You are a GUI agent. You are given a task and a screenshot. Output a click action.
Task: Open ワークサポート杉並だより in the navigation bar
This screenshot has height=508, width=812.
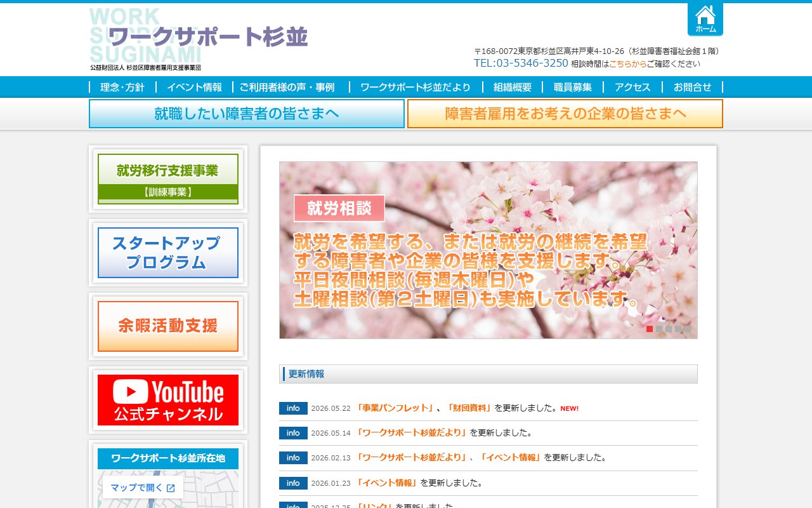click(416, 87)
